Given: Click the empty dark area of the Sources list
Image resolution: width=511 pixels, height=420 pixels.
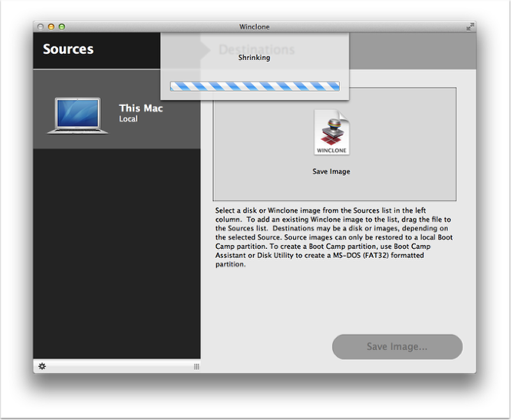Looking at the screenshot, I should click(x=116, y=255).
